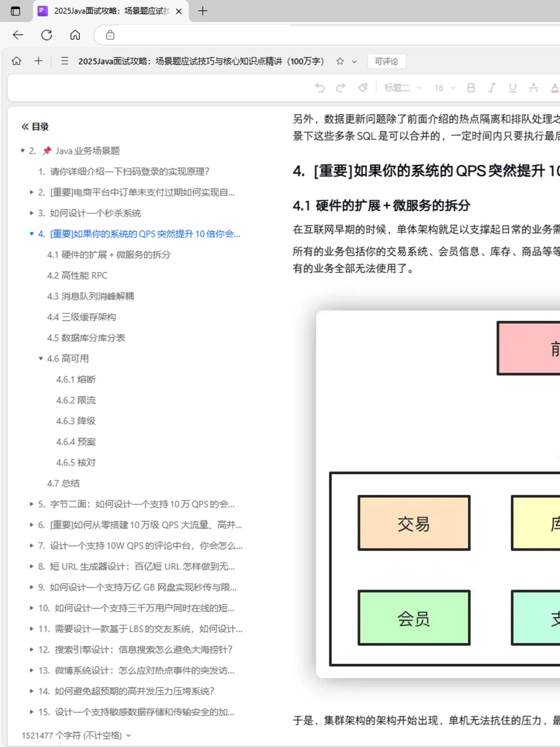Jump to 4.7 总结

tap(63, 483)
